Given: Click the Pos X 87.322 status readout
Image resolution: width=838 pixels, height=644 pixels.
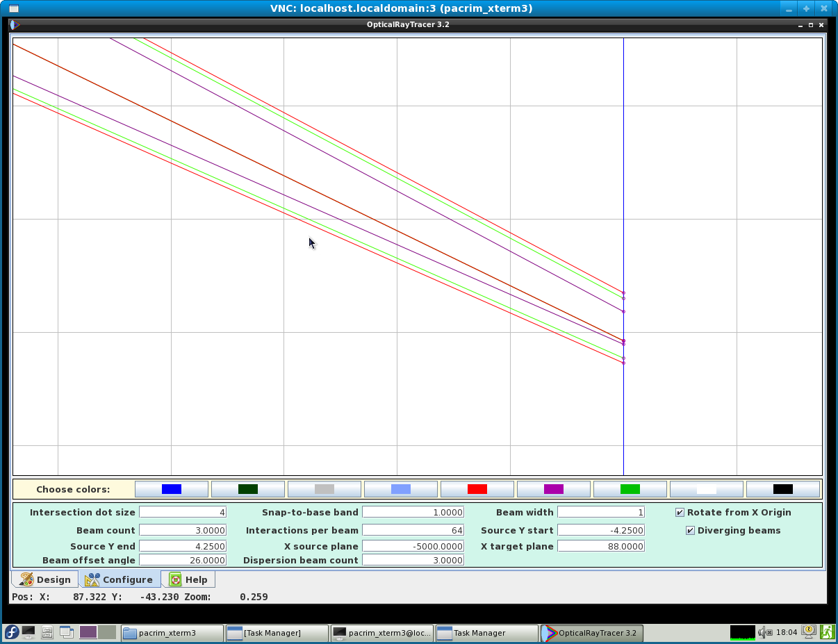Looking at the screenshot, I should pyautogui.click(x=58, y=597).
